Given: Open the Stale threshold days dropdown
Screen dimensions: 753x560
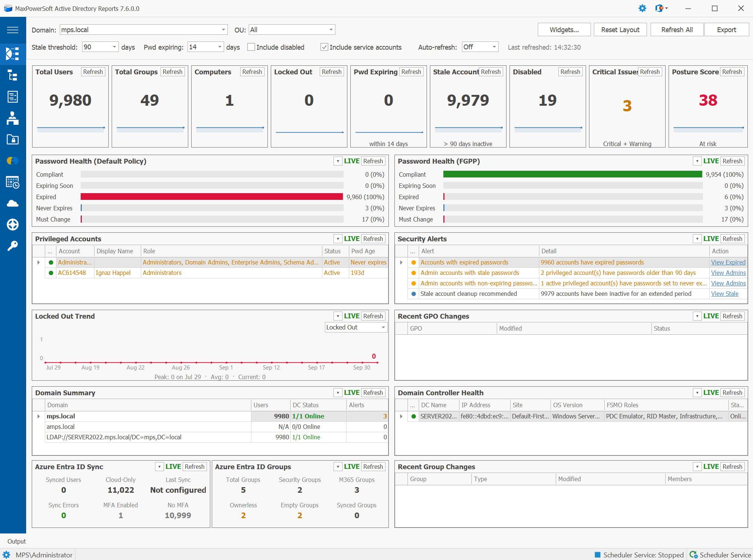Looking at the screenshot, I should pos(100,47).
